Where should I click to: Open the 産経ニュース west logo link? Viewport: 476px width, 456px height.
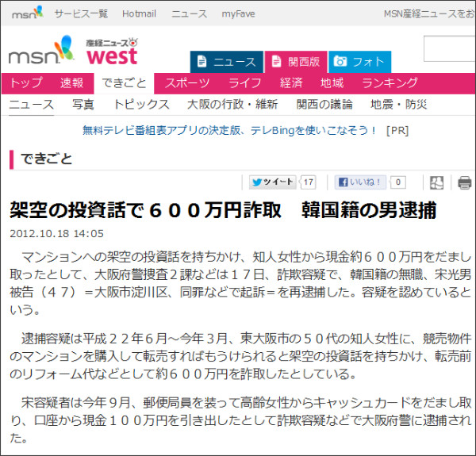(x=112, y=52)
